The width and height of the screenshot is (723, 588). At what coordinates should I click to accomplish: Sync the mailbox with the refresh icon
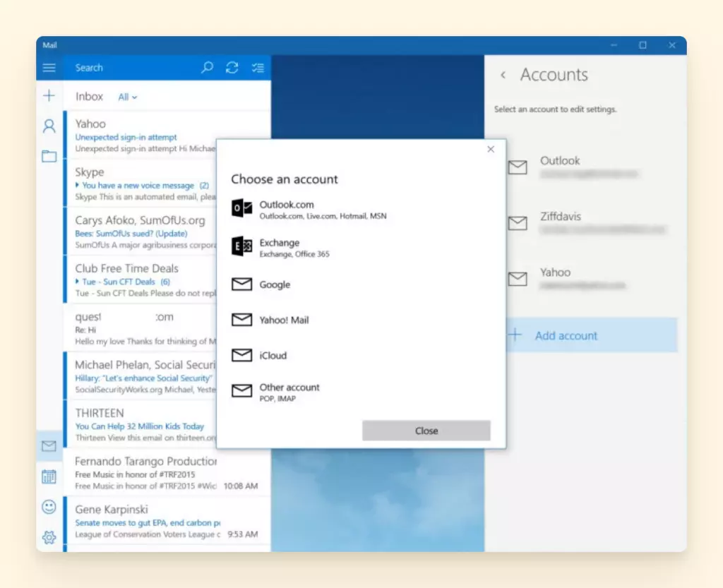point(232,68)
